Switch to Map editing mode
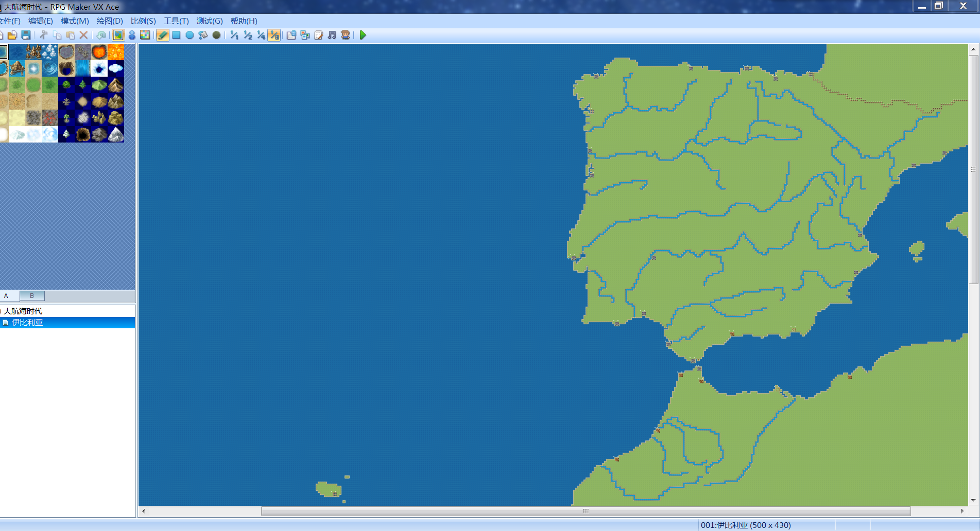 click(118, 35)
